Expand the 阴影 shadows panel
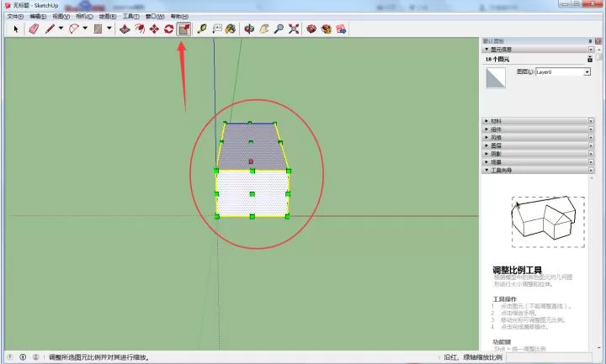Image resolution: width=606 pixels, height=364 pixels. pyautogui.click(x=486, y=154)
